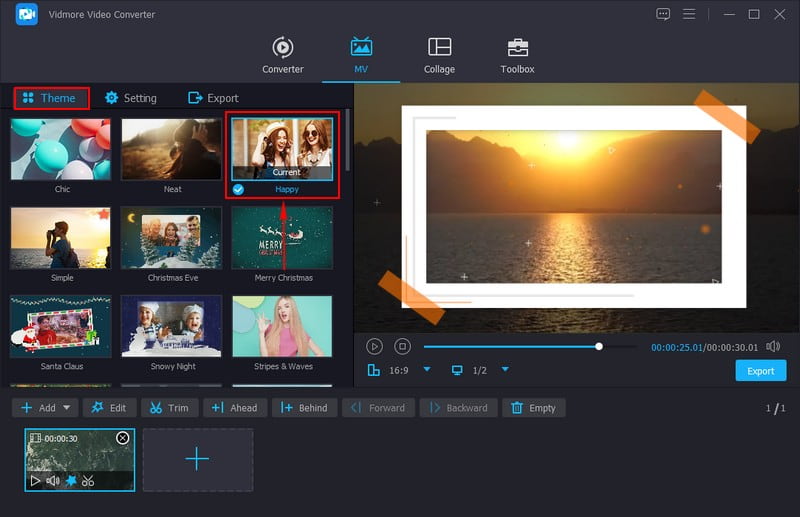
Task: Toggle audio on the timeline clip
Action: point(53,481)
